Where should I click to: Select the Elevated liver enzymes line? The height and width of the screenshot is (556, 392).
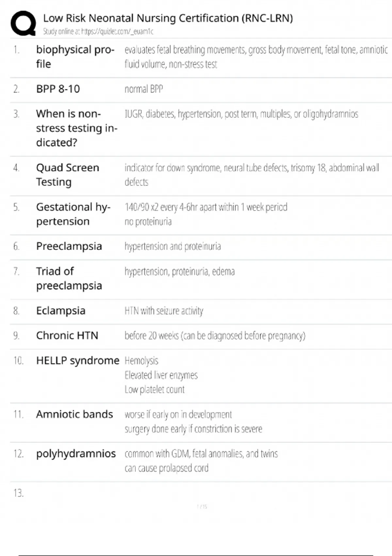click(161, 375)
